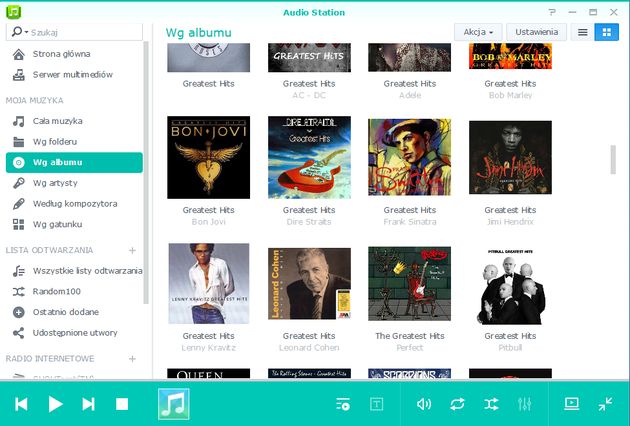Viewport: 630px width, 426px height.
Task: Click the Dire Straits artist name
Action: 309,221
